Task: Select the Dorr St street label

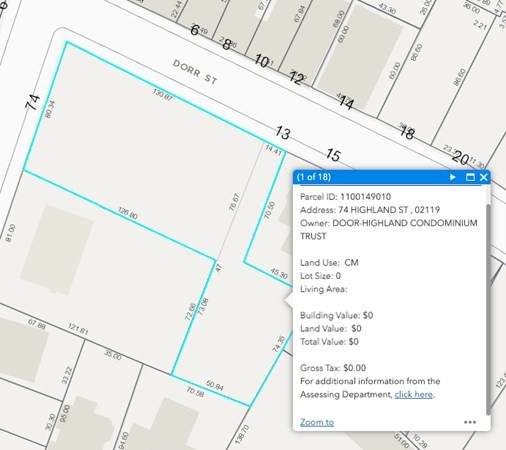Action: [195, 71]
